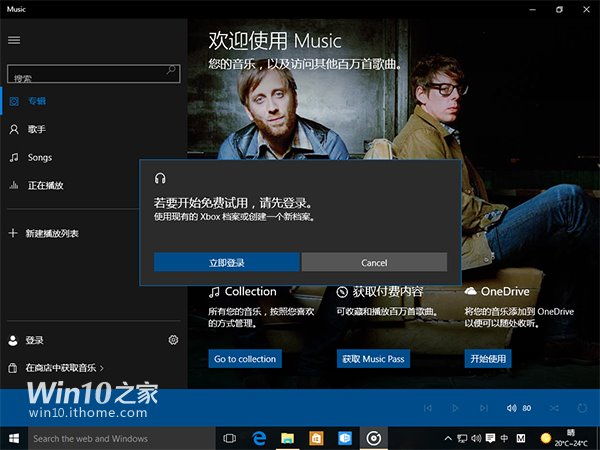The width and height of the screenshot is (600, 450).
Task: Click the M input method tray icon
Action: 521,439
